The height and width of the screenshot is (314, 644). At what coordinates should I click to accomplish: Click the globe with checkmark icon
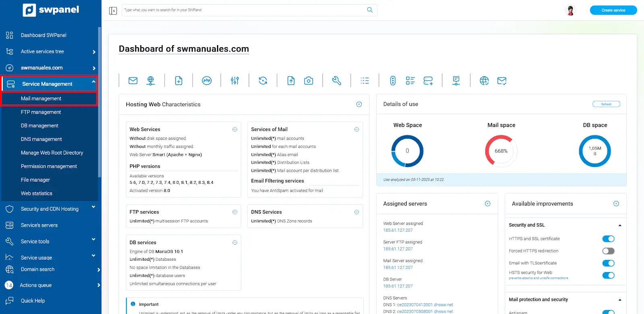(x=484, y=81)
